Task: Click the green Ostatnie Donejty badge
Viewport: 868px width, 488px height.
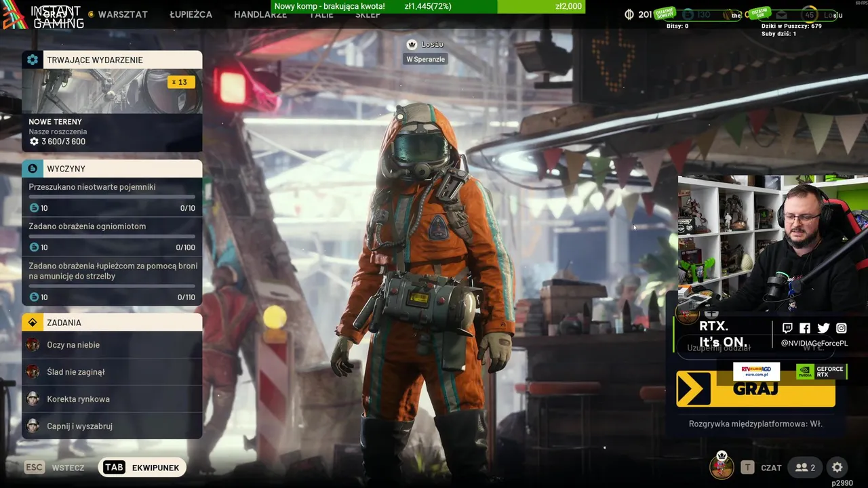Action: pyautogui.click(x=665, y=14)
